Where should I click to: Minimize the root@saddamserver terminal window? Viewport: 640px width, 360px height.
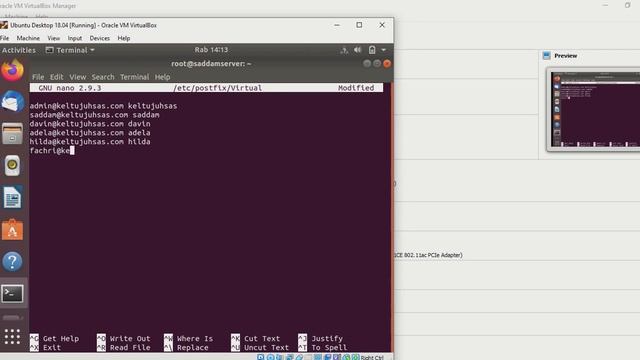tap(367, 64)
